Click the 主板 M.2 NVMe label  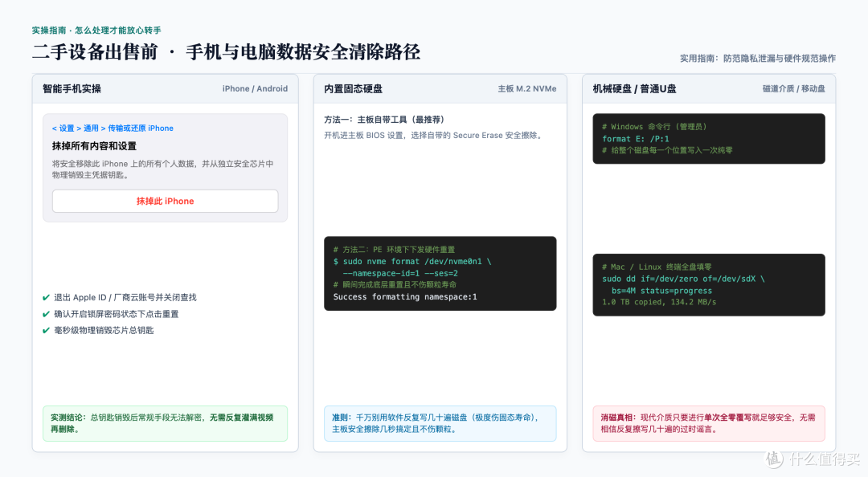click(527, 88)
